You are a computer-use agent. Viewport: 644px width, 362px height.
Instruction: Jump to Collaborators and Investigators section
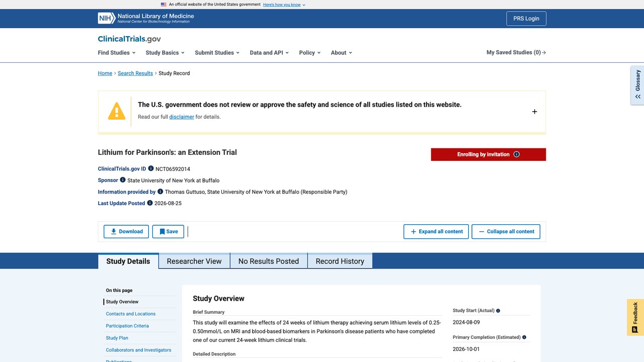[x=138, y=350]
